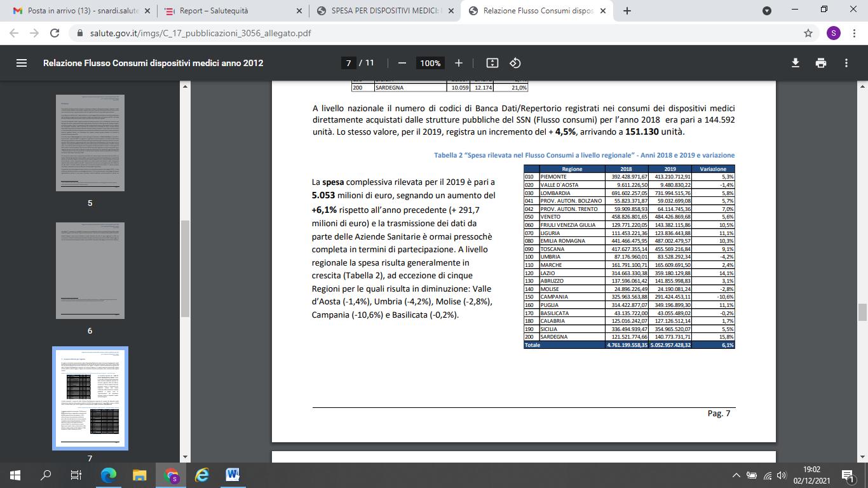The image size is (868, 488).
Task: Click the address bar URL
Action: [x=201, y=33]
